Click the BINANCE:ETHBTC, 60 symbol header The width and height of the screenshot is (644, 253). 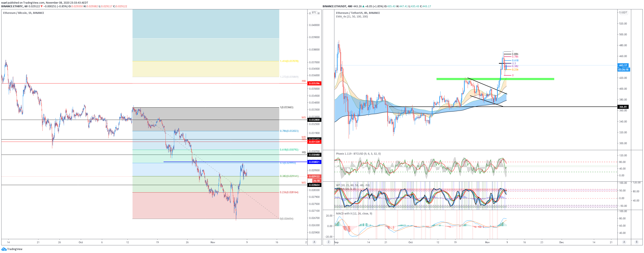click(x=14, y=6)
